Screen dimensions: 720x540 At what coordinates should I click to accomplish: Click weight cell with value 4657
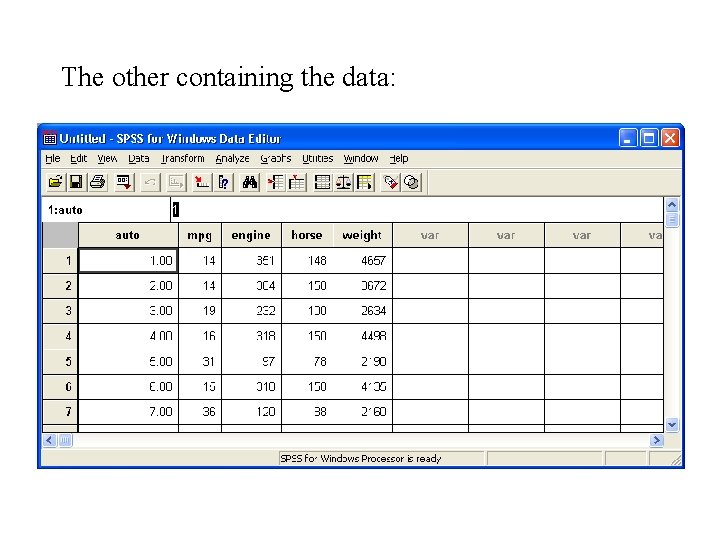(x=362, y=261)
